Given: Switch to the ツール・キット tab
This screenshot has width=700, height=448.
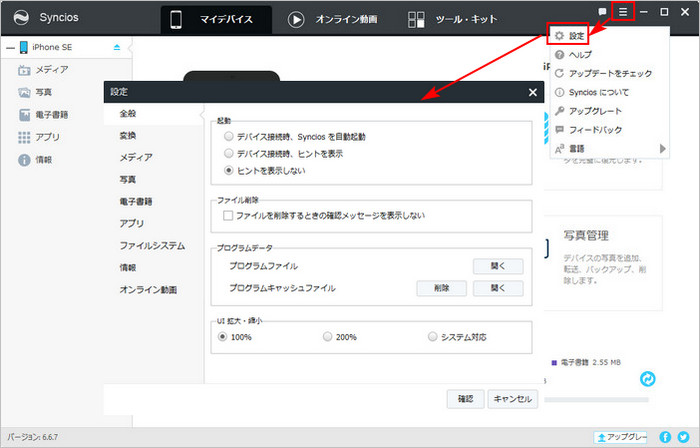Looking at the screenshot, I should [452, 19].
